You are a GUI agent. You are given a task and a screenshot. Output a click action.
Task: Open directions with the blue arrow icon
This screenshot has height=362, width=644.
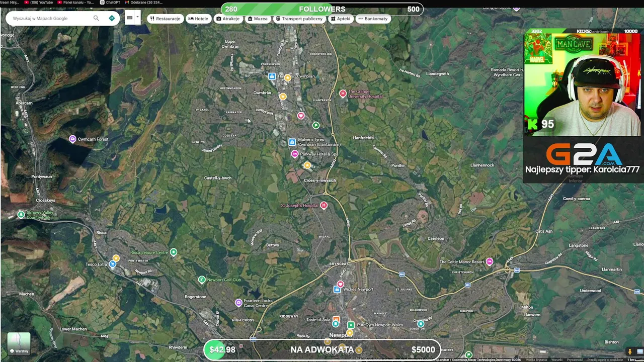pyautogui.click(x=112, y=18)
